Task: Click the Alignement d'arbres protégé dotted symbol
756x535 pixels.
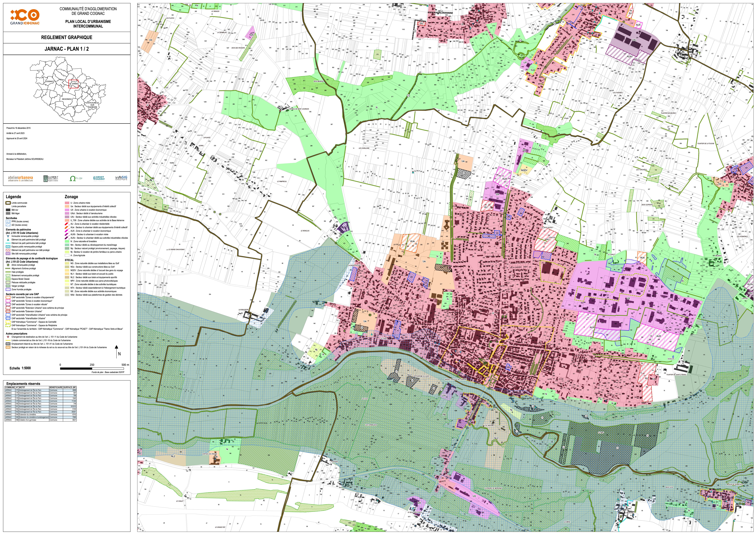Action: (x=8, y=269)
